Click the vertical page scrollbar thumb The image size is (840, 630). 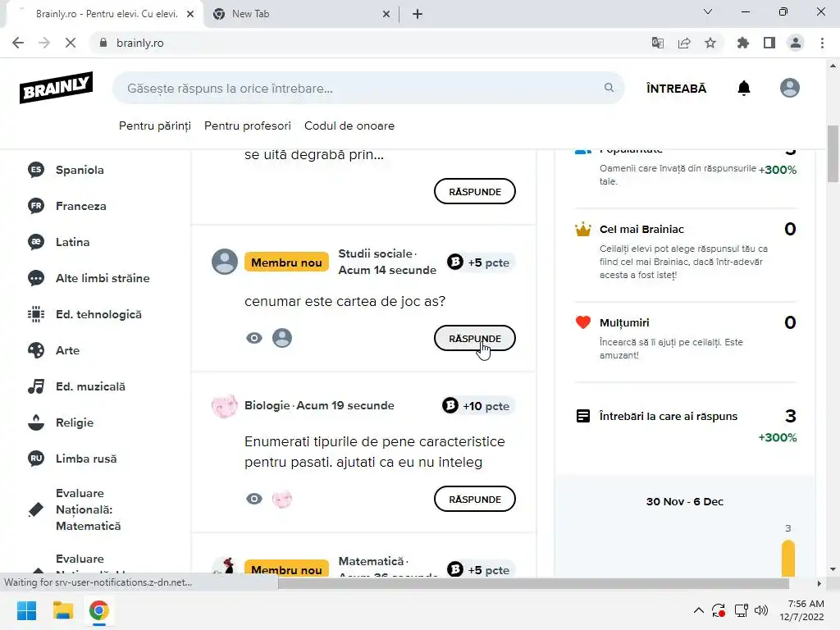[833, 154]
